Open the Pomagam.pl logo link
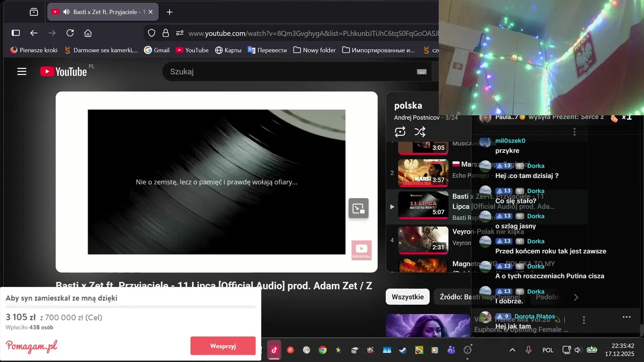The image size is (644, 362). tap(31, 346)
